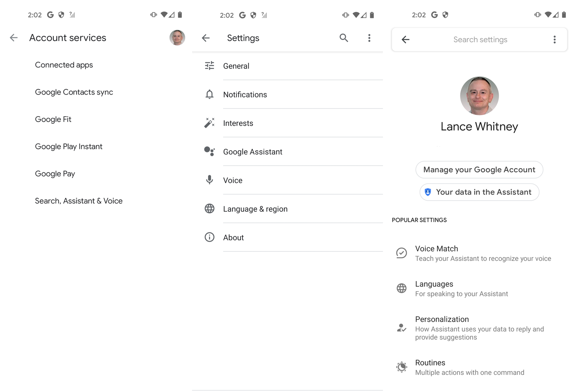The width and height of the screenshot is (575, 392).
Task: Tap the battery icon on first screen status bar
Action: pyautogui.click(x=180, y=15)
